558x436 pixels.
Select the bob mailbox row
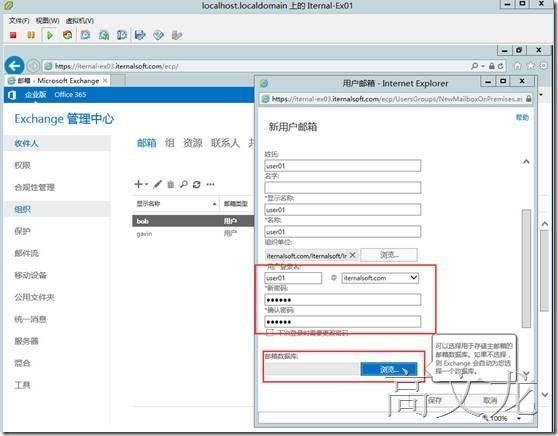(x=193, y=221)
